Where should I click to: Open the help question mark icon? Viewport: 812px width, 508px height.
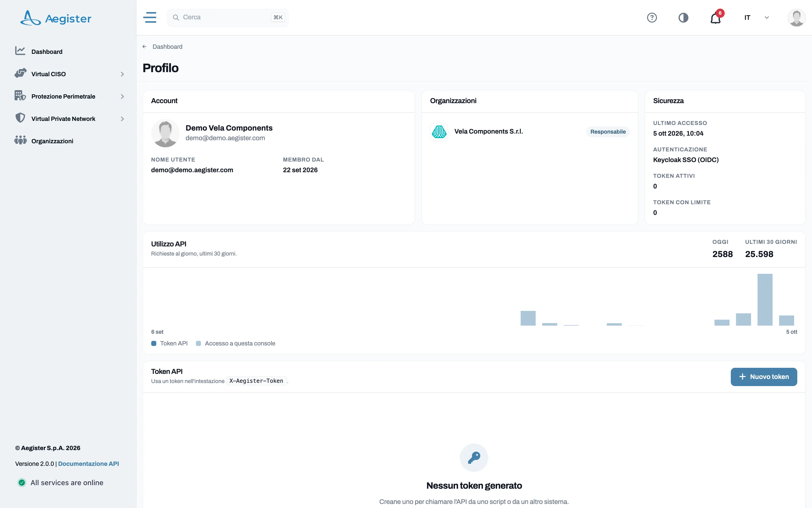pyautogui.click(x=652, y=18)
